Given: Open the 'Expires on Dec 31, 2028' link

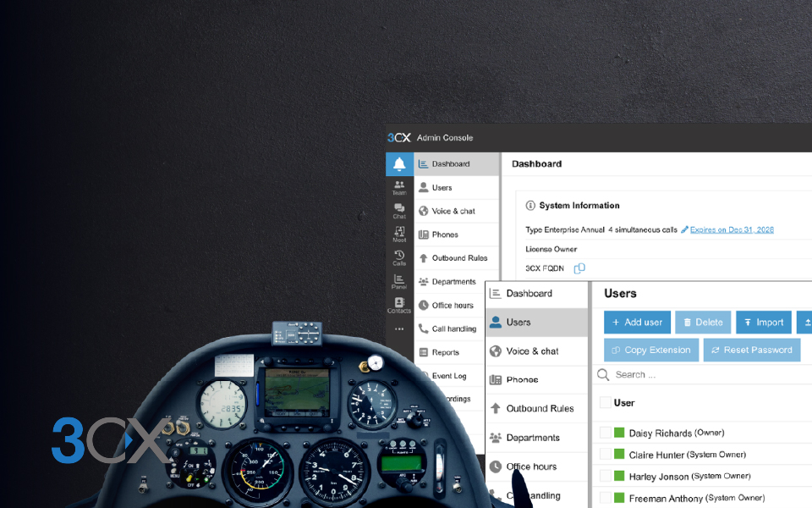Looking at the screenshot, I should pyautogui.click(x=732, y=229).
